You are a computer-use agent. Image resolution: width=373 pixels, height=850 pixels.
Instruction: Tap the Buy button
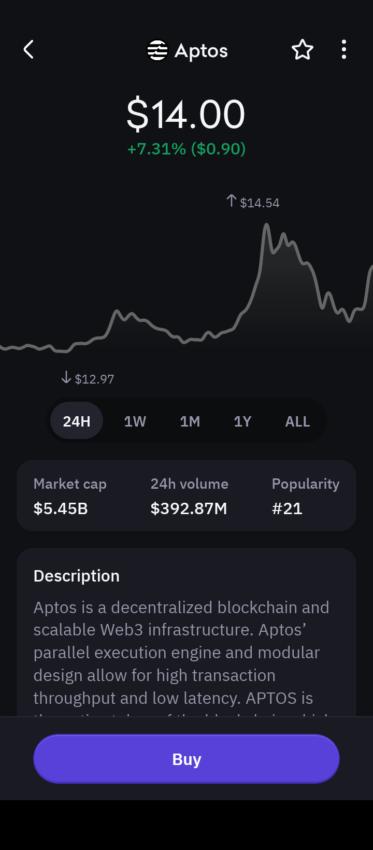click(186, 759)
